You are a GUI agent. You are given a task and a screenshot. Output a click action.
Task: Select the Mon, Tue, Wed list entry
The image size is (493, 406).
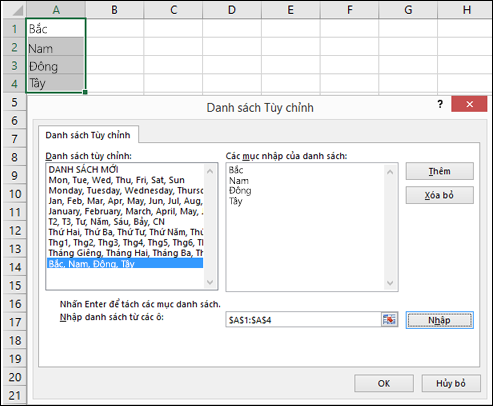click(x=125, y=180)
